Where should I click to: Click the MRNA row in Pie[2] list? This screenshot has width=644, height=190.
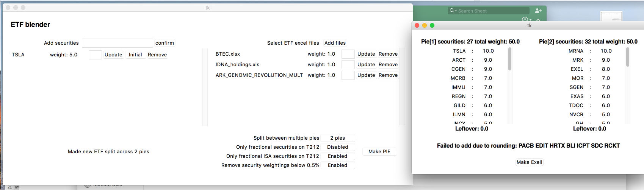591,51
